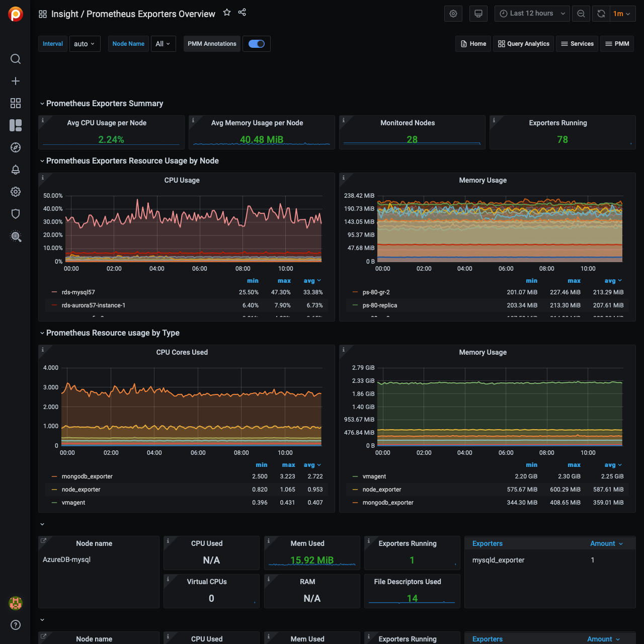This screenshot has height=644, width=644.
Task: Open the Node Name All dropdown
Action: (163, 44)
